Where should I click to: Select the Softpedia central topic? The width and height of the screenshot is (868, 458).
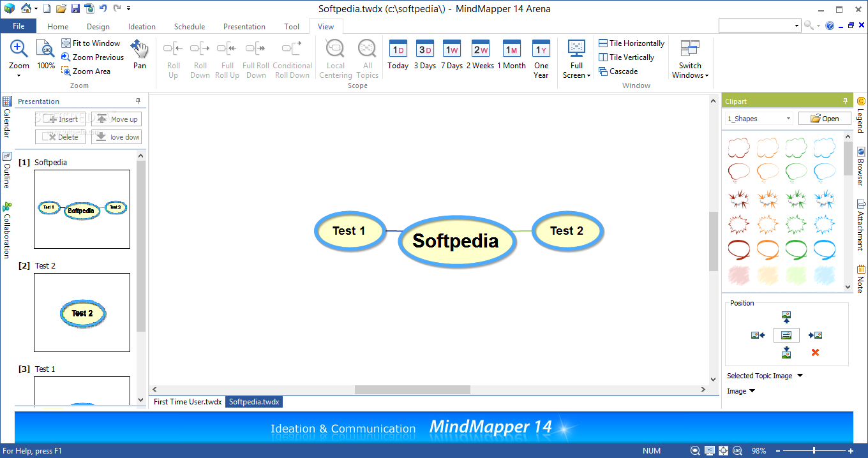point(456,240)
